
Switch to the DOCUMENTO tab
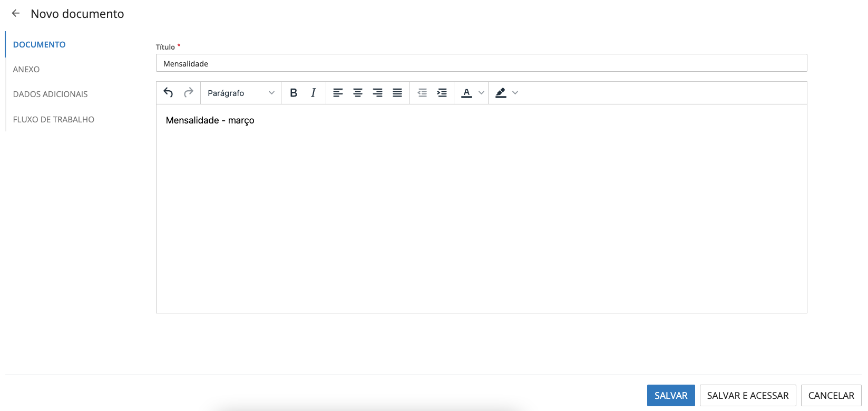pos(40,44)
